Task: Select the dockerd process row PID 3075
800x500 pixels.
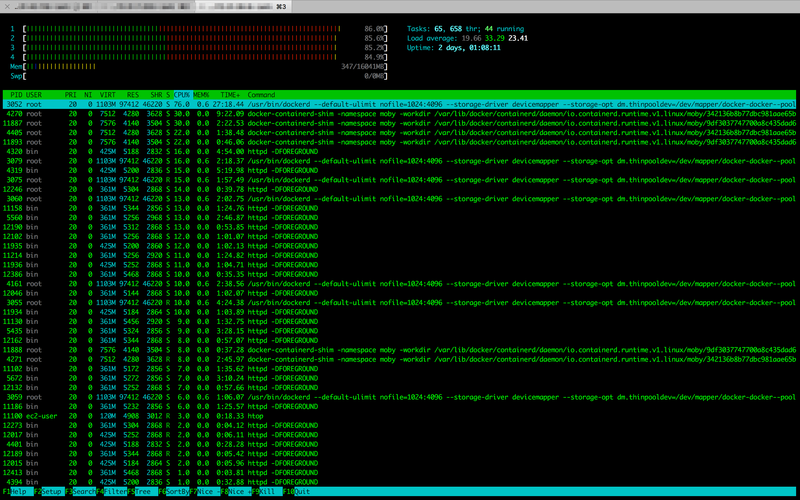Action: [x=399, y=180]
